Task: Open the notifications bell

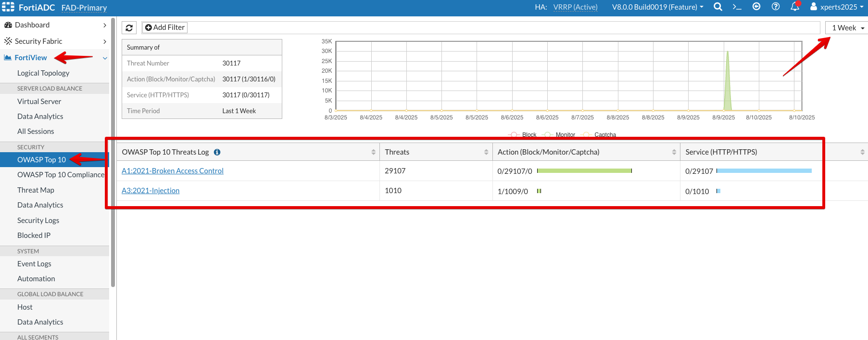Action: [795, 7]
